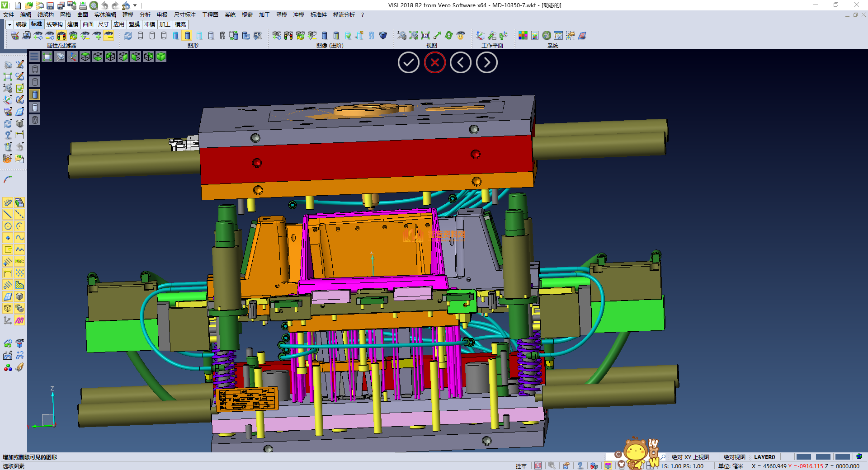Toggle the highlighted traffic light filter icon

click(x=61, y=36)
